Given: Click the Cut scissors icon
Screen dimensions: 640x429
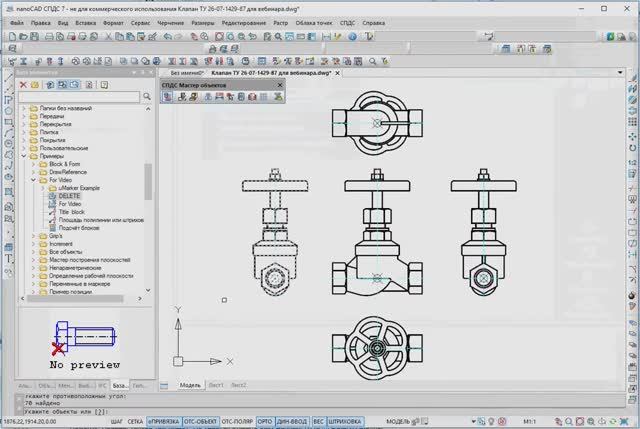Looking at the screenshot, I should tap(108, 37).
